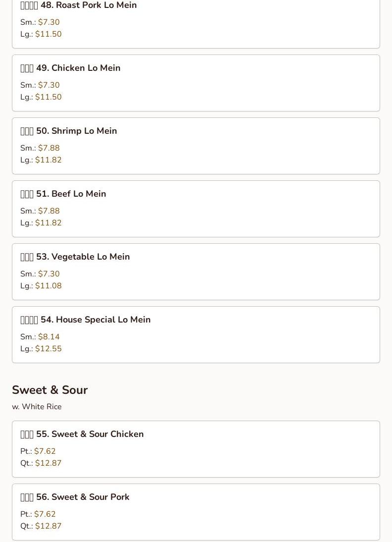Click small $8.14 House Special Lo Mein price
The height and width of the screenshot is (542, 392).
(x=49, y=337)
